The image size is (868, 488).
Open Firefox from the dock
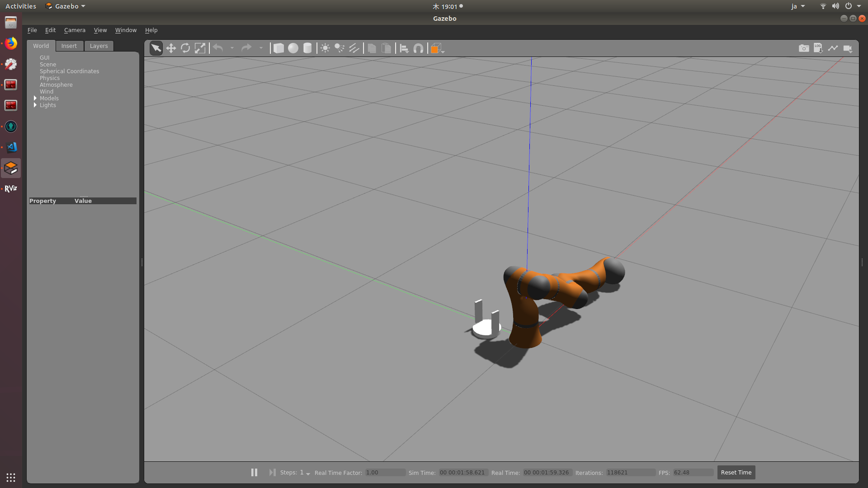[x=11, y=43]
